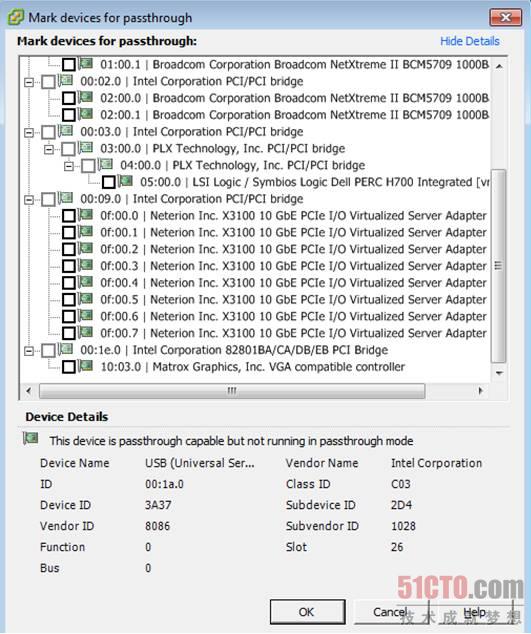The image size is (531, 634).
Task: Click the Class ID value C03
Action: tap(400, 484)
